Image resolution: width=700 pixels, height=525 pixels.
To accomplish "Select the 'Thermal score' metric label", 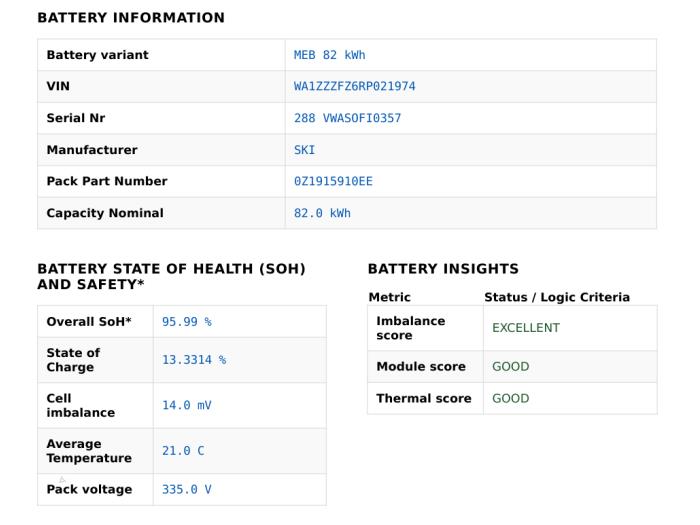I will tap(424, 398).
